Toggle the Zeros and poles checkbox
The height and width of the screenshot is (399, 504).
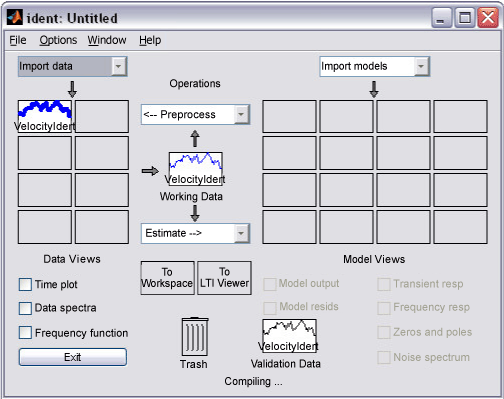[384, 332]
